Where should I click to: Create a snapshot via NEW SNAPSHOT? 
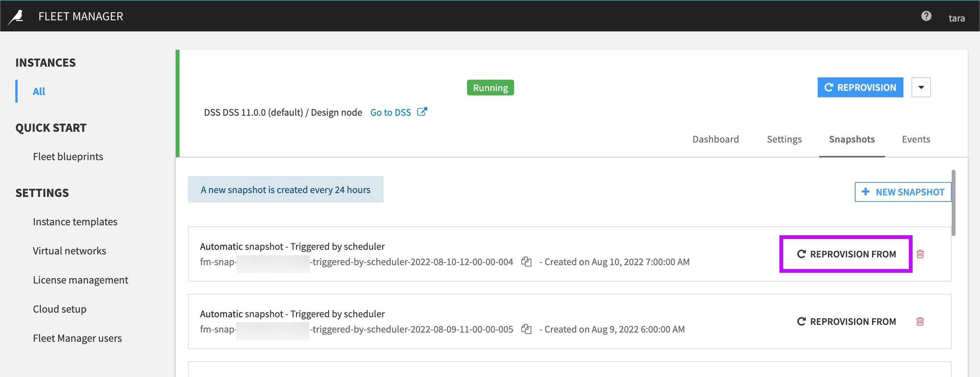pyautogui.click(x=903, y=192)
